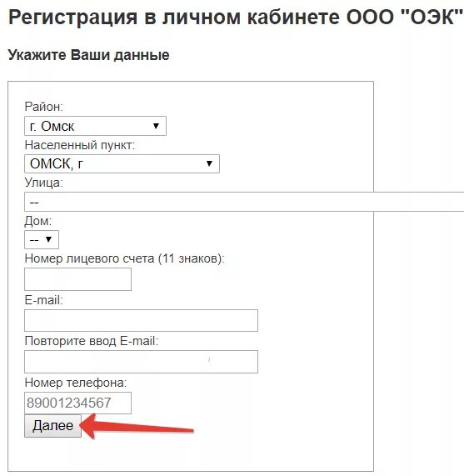The width and height of the screenshot is (464, 476).
Task: Expand the Дом house number dropdown
Action: [42, 240]
